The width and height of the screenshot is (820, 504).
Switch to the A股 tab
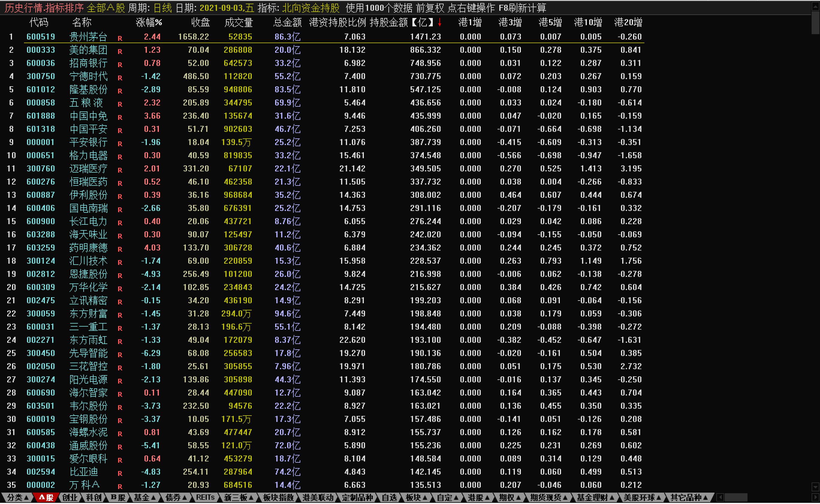tap(46, 497)
